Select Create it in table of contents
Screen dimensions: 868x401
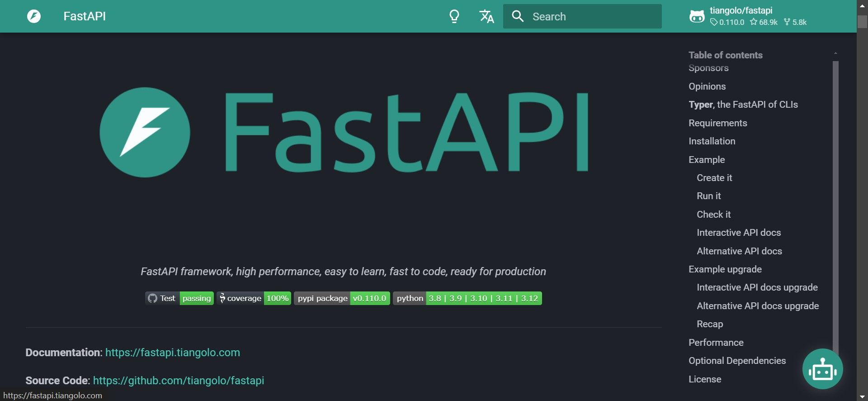pos(714,178)
